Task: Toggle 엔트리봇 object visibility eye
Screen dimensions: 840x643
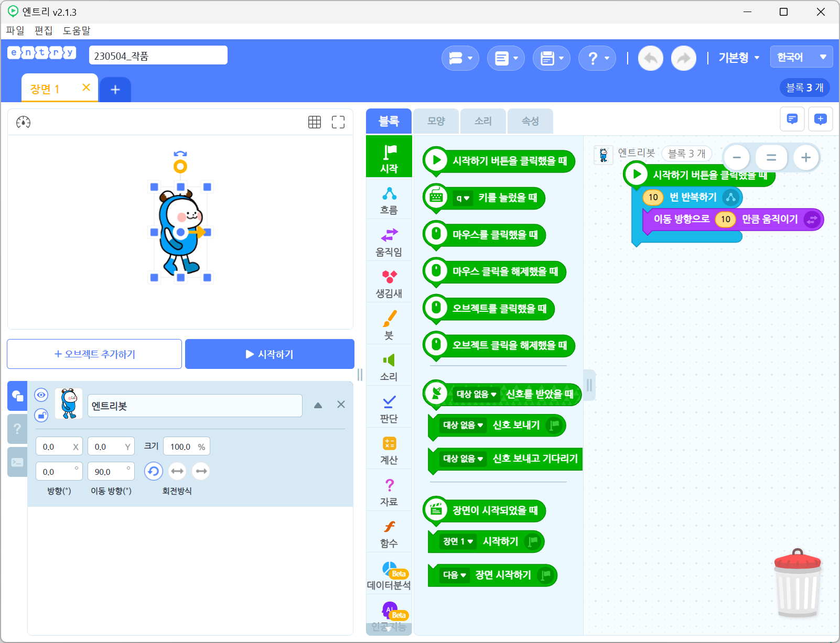Action: tap(41, 395)
